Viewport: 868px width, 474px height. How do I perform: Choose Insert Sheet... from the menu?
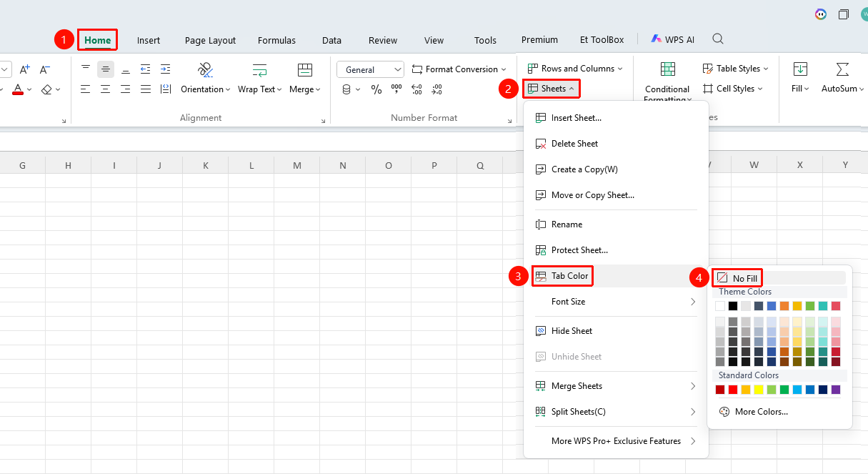[616, 118]
